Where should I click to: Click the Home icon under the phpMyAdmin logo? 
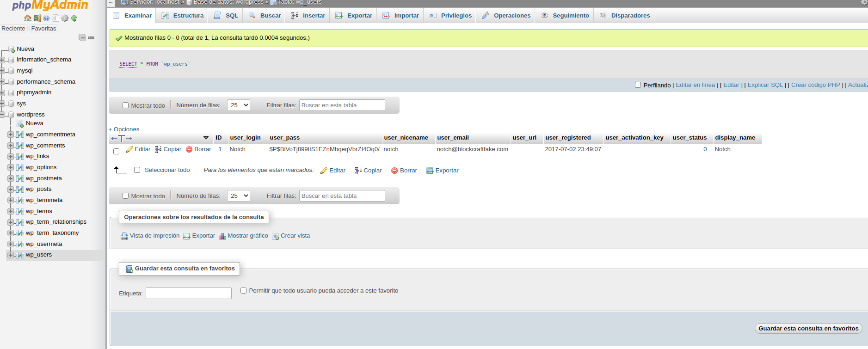pos(28,18)
